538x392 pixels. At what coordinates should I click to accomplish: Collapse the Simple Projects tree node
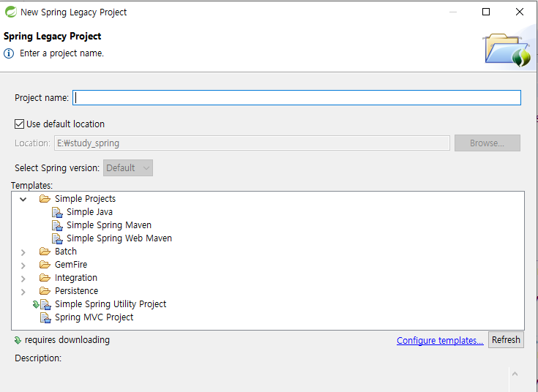tap(23, 199)
